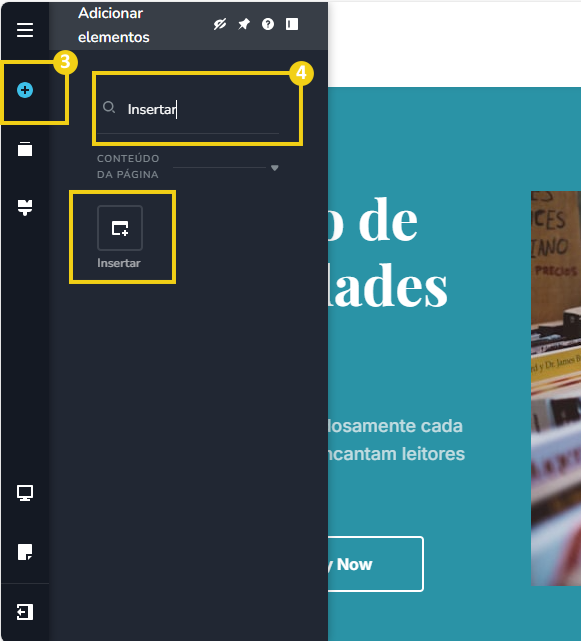Toggle the panel dock position icon
Image resolution: width=581 pixels, height=641 pixels.
292,24
